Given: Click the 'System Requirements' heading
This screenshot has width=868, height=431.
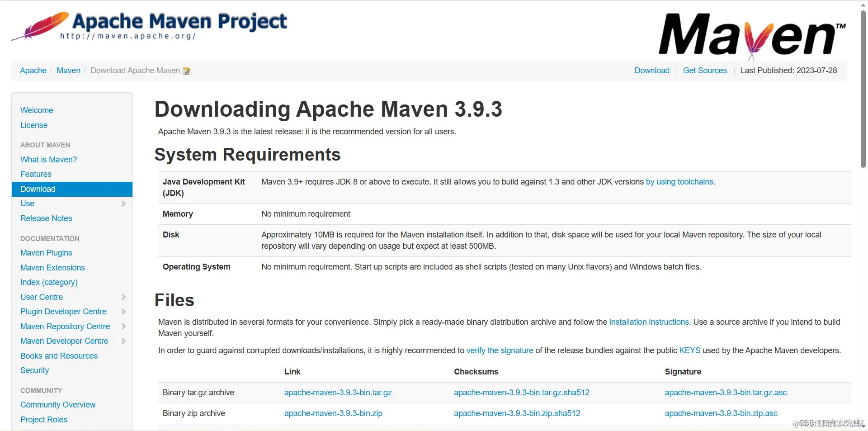Looking at the screenshot, I should tap(247, 155).
